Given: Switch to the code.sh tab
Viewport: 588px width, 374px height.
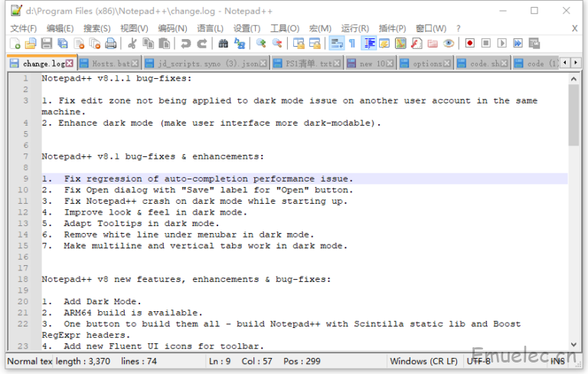Looking at the screenshot, I should click(x=482, y=64).
